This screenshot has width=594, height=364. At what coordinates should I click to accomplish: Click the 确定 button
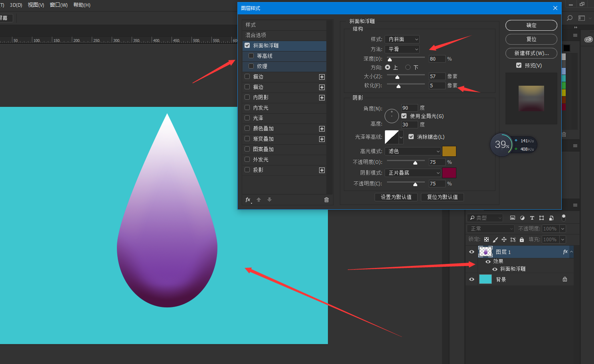tap(531, 25)
